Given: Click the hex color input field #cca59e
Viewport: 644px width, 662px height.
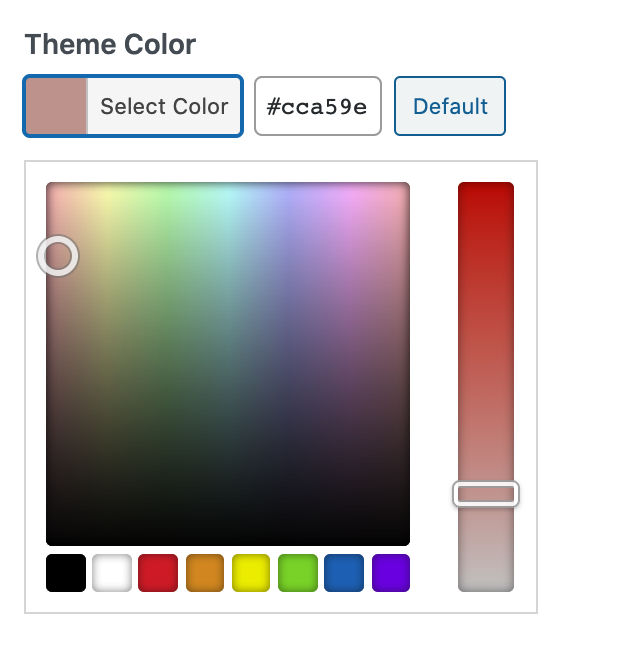Looking at the screenshot, I should pos(318,106).
